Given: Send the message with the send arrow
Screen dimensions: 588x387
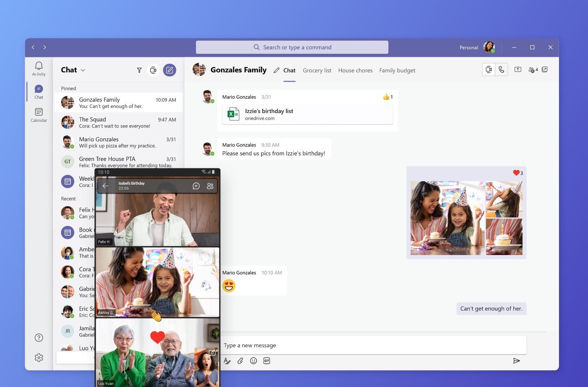Looking at the screenshot, I should [x=517, y=361].
